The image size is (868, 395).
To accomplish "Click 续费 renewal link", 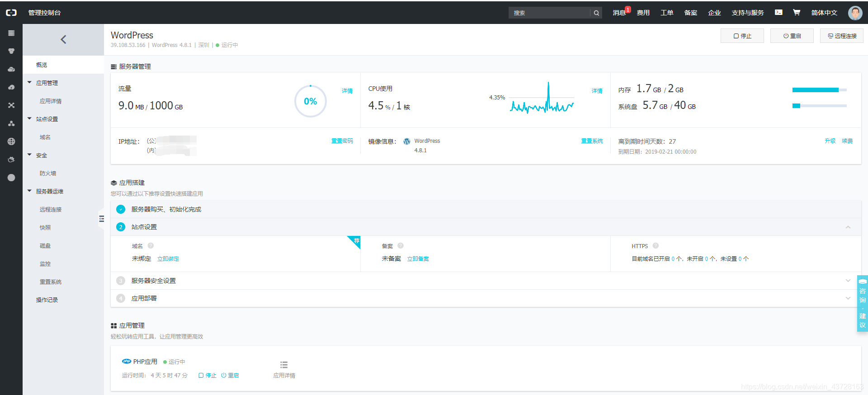I will tap(847, 141).
